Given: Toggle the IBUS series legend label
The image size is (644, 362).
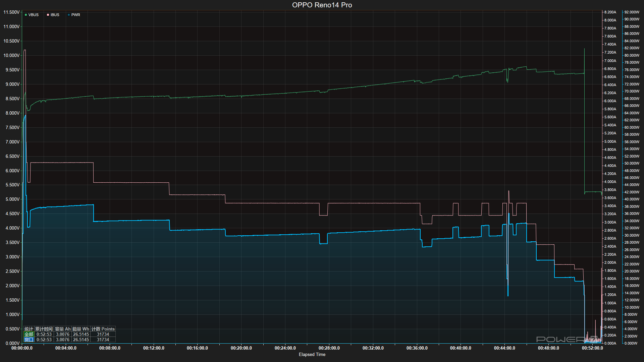Looking at the screenshot, I should [55, 15].
